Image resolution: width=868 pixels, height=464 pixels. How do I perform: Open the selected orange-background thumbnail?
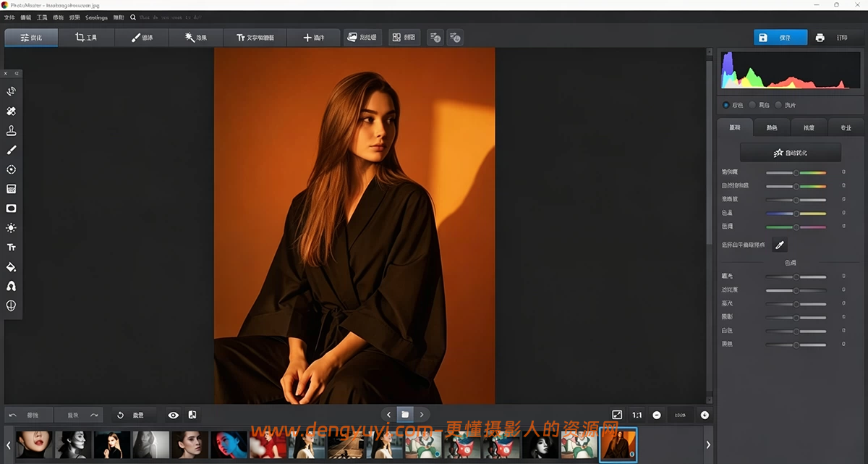pyautogui.click(x=618, y=444)
